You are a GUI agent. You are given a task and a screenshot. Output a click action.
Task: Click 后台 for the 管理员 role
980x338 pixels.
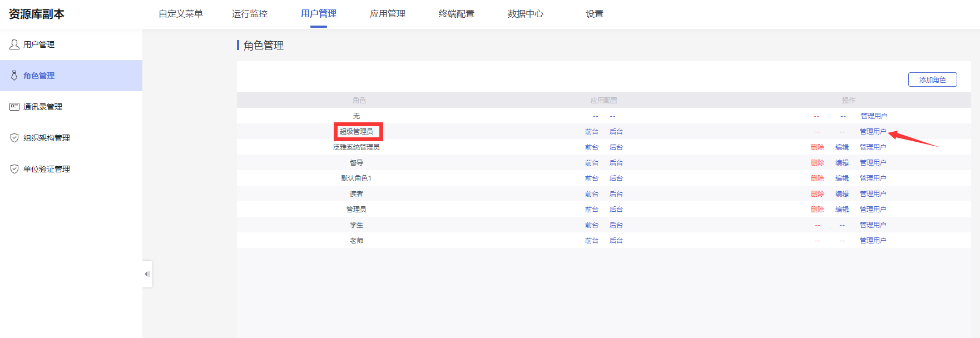pos(616,210)
